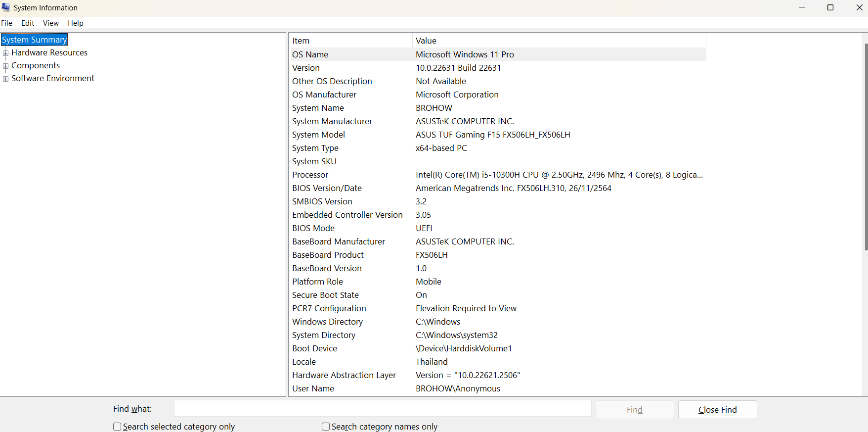Select the Secure Boot State row
Screen dimensions: 868x432
[x=498, y=295]
